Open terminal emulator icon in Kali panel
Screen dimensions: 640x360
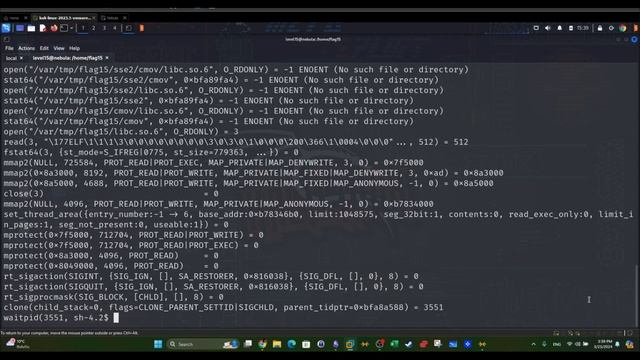(64, 28)
